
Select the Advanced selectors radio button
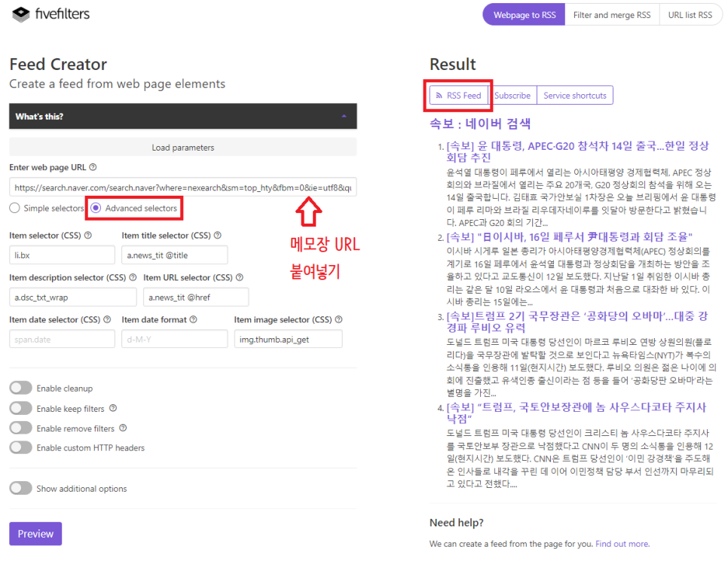(x=96, y=208)
